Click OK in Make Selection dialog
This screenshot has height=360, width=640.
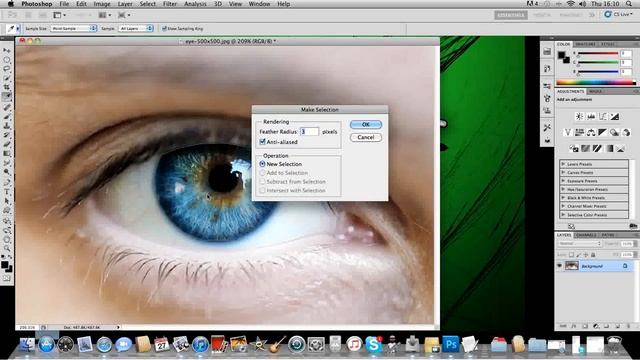coord(366,124)
